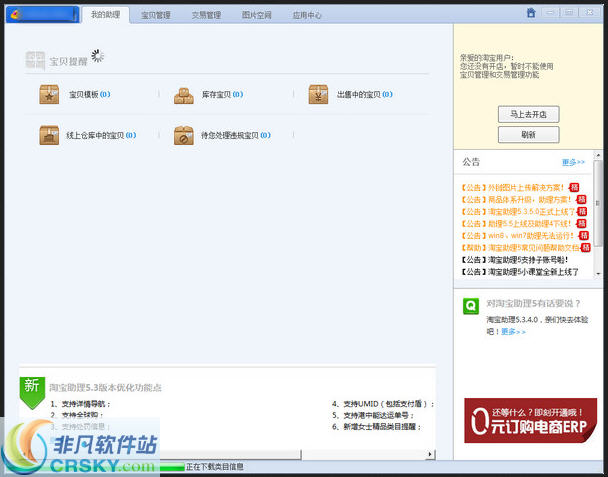Click the 刷新 button
Screen dimensions: 608x477
[x=529, y=135]
